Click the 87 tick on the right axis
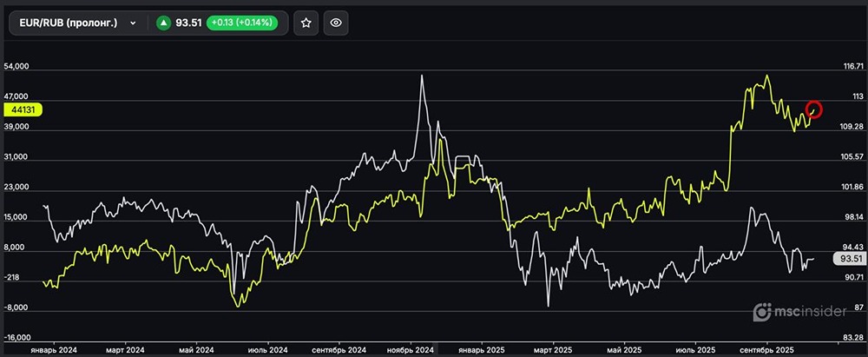 [858, 307]
